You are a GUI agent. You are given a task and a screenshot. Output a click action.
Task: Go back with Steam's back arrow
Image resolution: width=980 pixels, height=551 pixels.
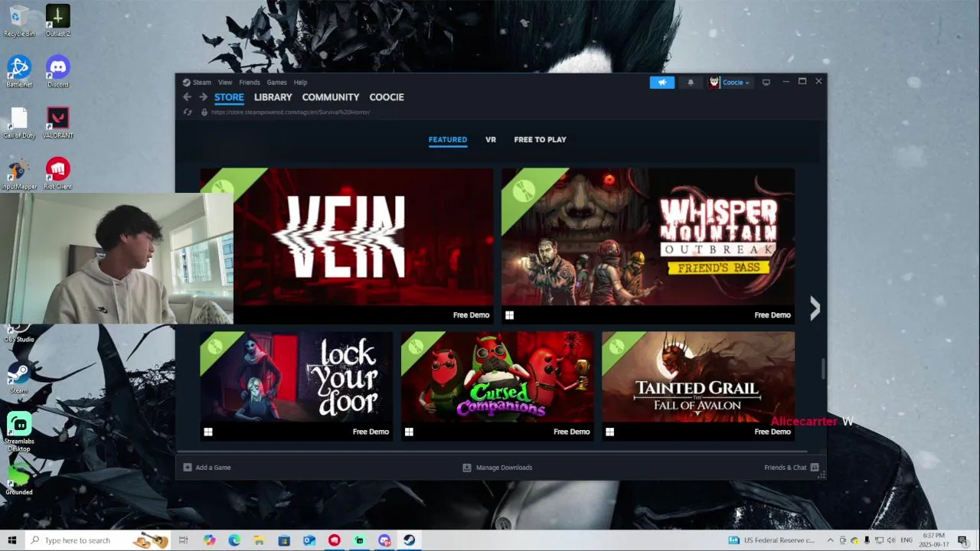coord(187,97)
